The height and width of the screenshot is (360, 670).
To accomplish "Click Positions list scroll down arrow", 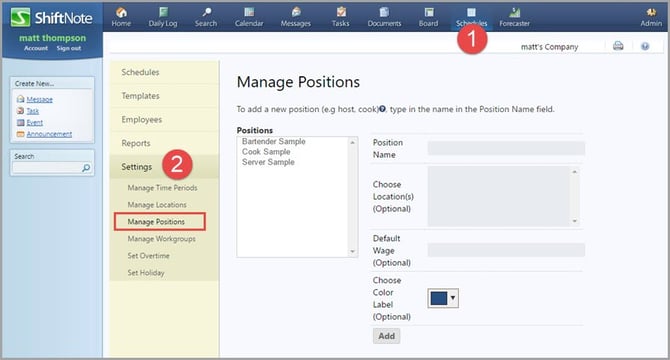I will click(353, 252).
